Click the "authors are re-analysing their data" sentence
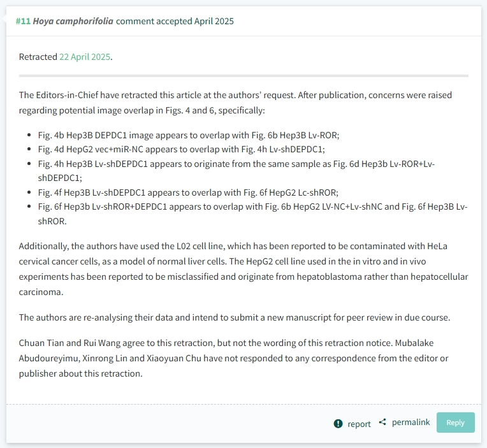This screenshot has width=487, height=448. coord(235,317)
